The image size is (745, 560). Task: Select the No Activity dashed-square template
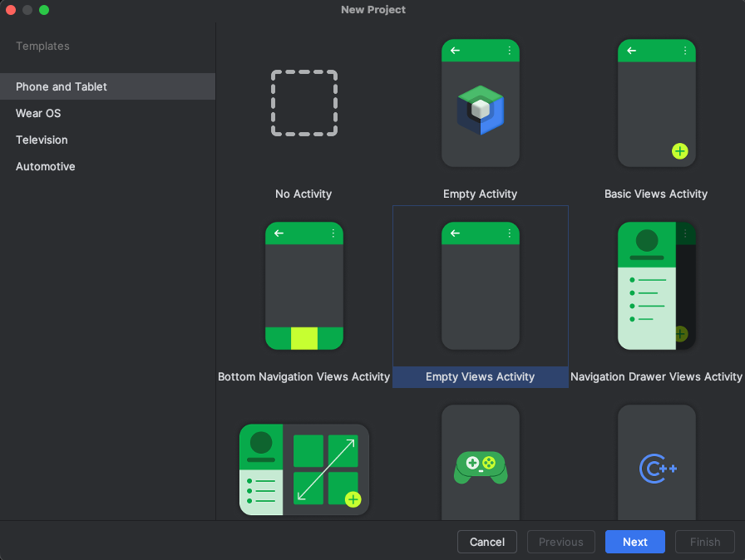click(304, 103)
